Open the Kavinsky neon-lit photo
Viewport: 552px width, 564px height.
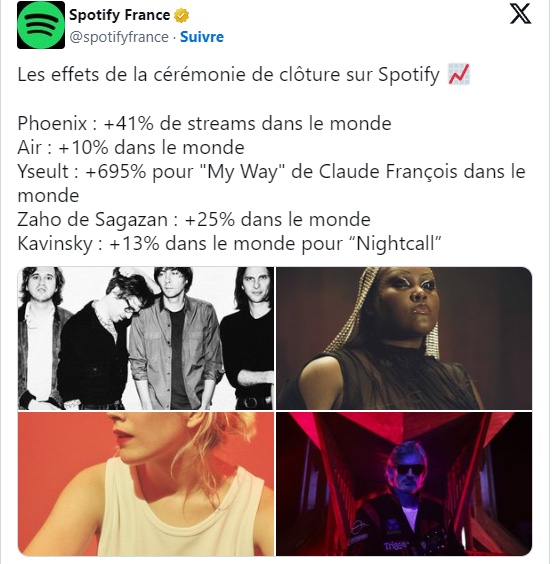coord(404,484)
